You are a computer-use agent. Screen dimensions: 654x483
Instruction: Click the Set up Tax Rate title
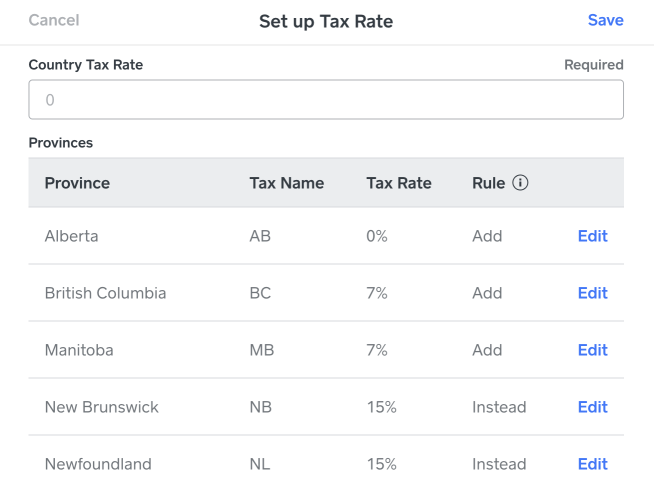(x=326, y=21)
